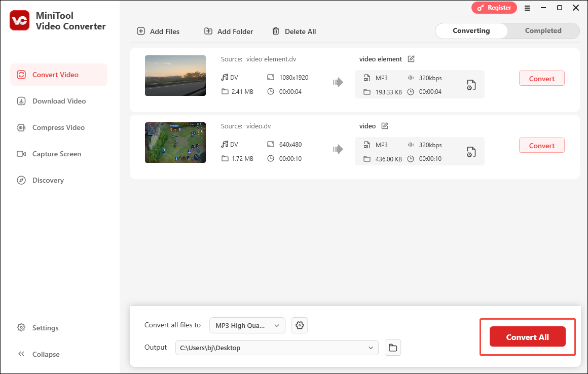The width and height of the screenshot is (588, 374).
Task: Switch to the Converting tab
Action: point(471,31)
